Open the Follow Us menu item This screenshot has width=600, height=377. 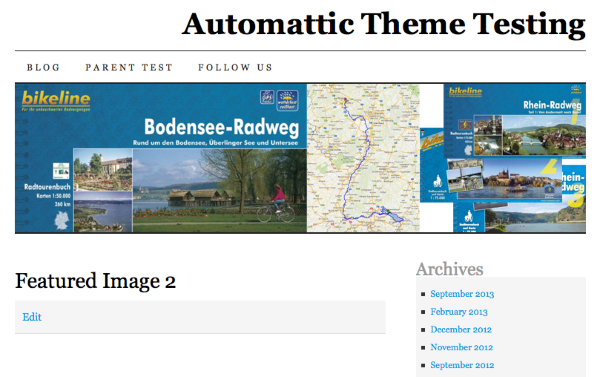[235, 68]
